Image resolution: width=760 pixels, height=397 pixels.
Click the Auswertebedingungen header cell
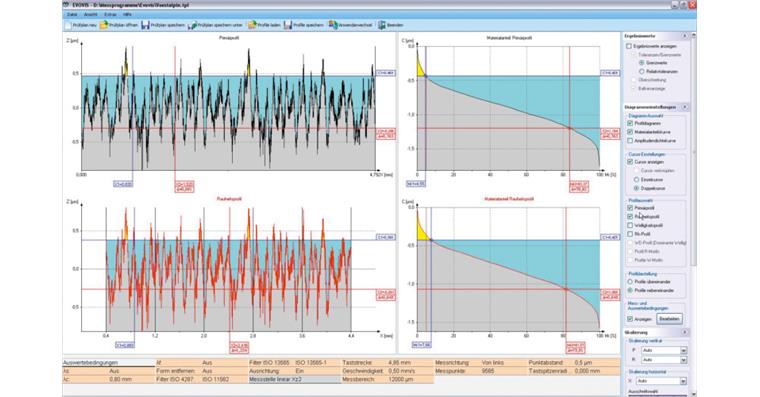108,363
